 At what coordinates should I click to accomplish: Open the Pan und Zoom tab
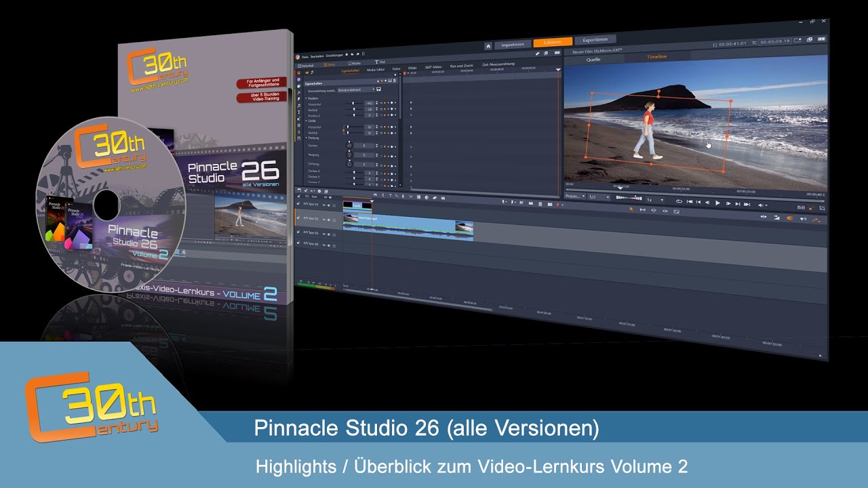(462, 66)
